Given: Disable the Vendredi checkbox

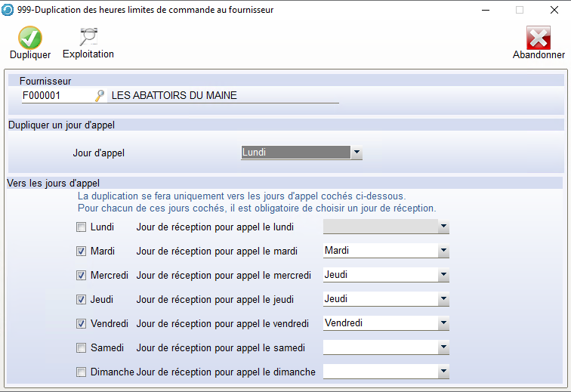Looking at the screenshot, I should click(81, 323).
